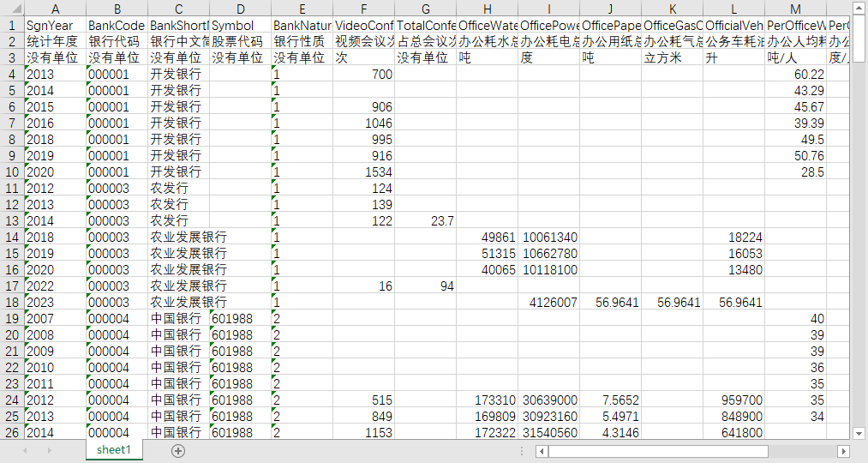868x463 pixels.
Task: Click cell containing 银行性质
Action: click(x=302, y=41)
